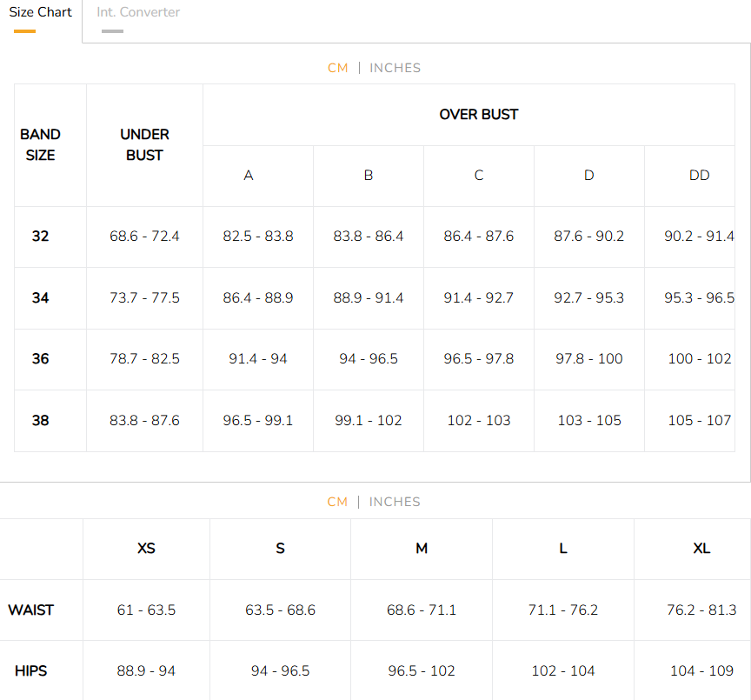Click the WAIST row label
This screenshot has height=700, width=751.
click(31, 610)
